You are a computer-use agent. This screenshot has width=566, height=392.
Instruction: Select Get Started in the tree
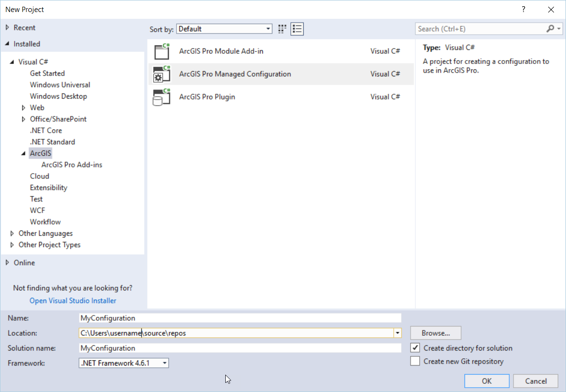(47, 73)
